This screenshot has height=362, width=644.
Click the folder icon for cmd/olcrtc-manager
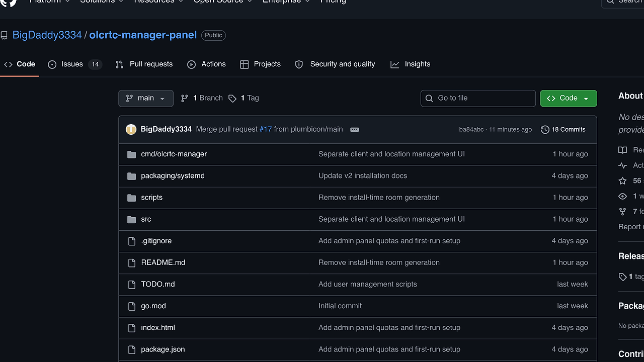point(132,154)
